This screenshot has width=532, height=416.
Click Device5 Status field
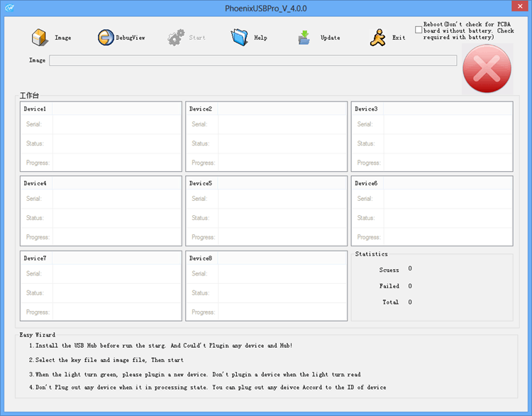point(282,218)
